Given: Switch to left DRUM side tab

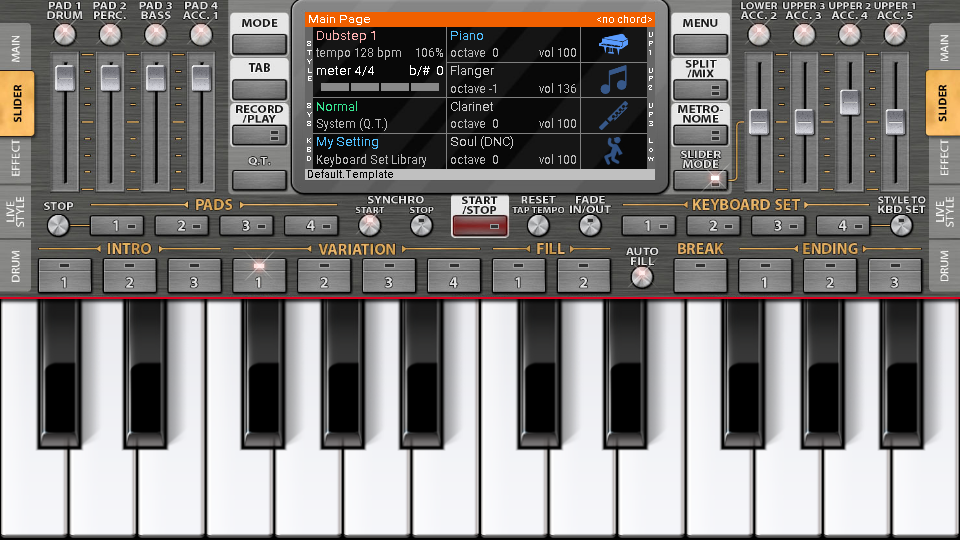Looking at the screenshot, I should (x=15, y=265).
